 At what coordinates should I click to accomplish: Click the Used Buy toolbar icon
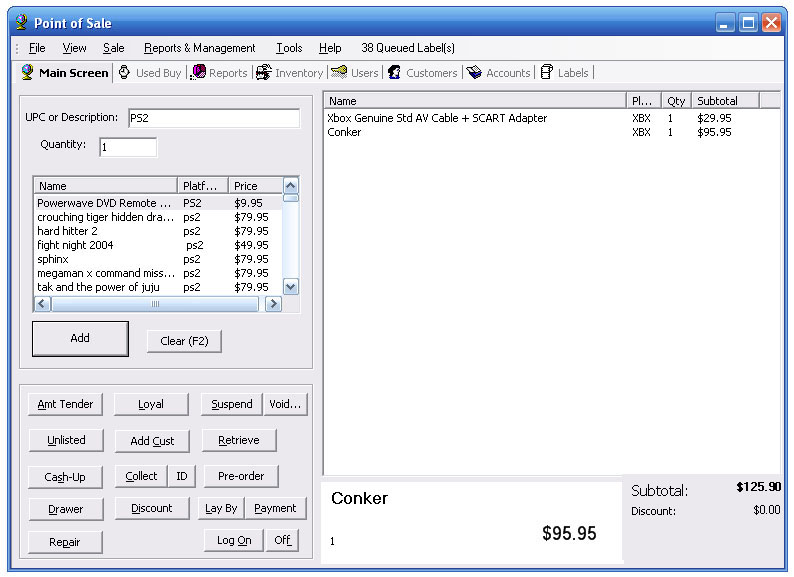click(125, 73)
